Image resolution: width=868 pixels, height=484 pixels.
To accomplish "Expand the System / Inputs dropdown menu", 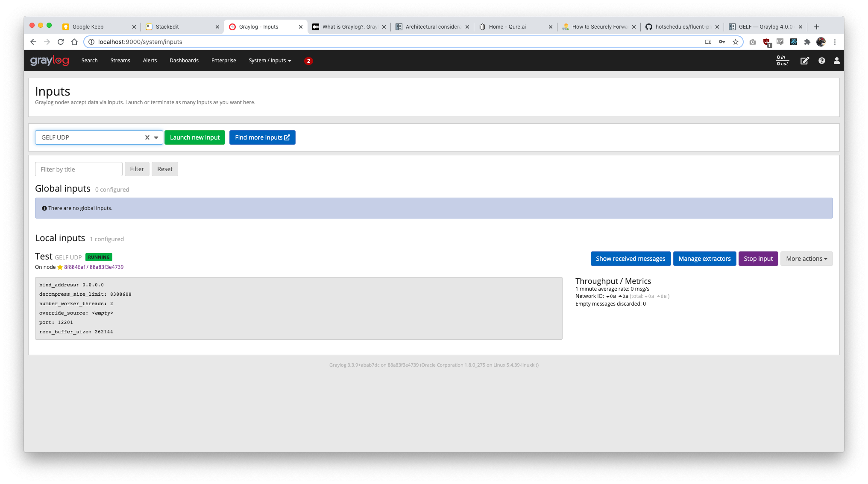I will point(270,60).
